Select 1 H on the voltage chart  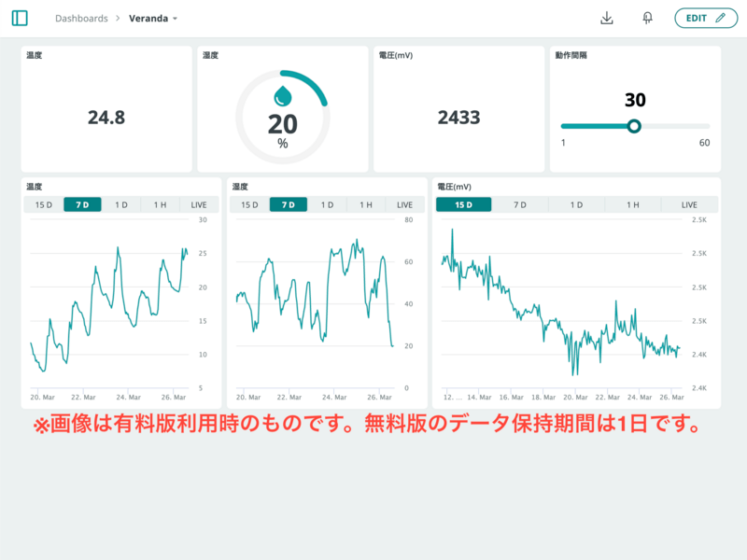coord(633,204)
